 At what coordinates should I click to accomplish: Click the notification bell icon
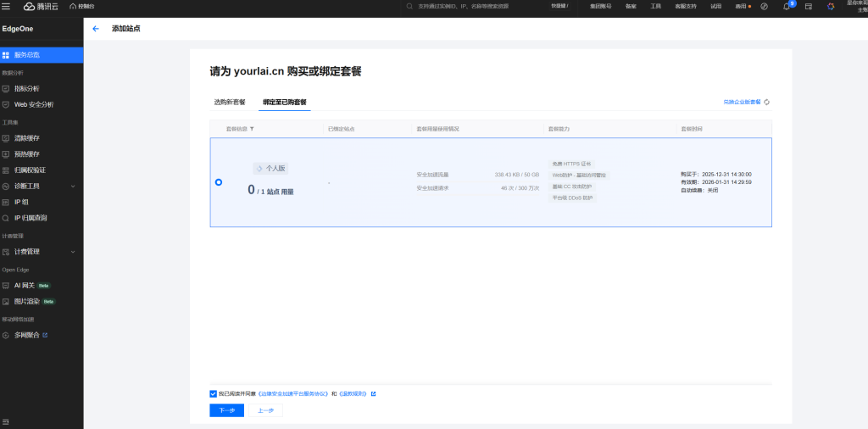(x=786, y=6)
